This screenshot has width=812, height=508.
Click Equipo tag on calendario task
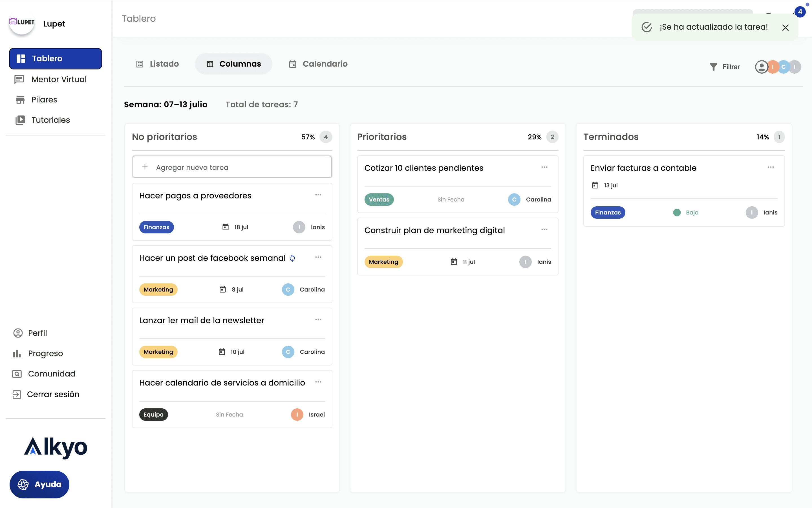point(154,415)
